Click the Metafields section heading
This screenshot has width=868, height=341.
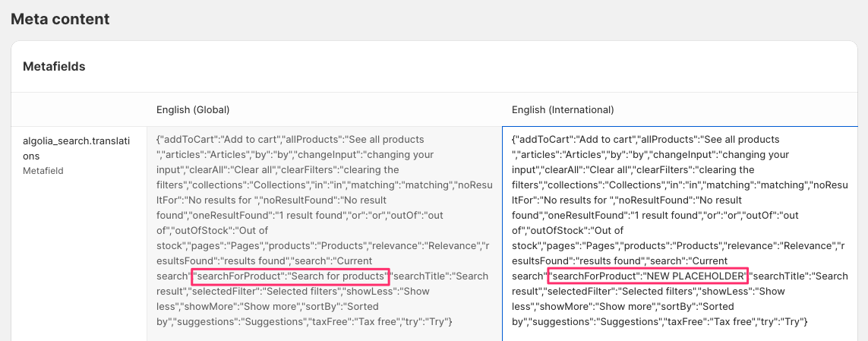coord(54,67)
